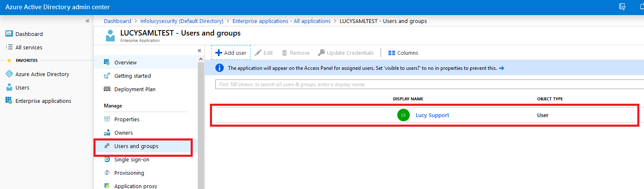Click the plus icon for Add user

click(218, 53)
